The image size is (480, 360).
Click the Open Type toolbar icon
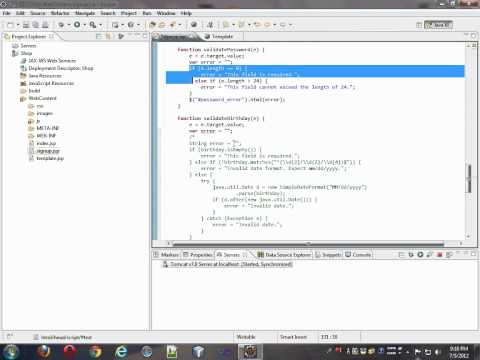tap(153, 25)
